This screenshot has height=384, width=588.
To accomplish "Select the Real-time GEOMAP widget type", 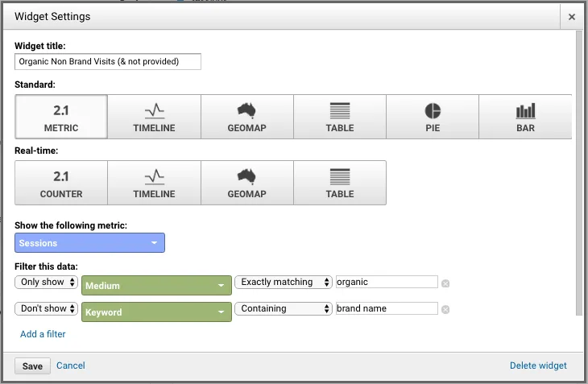I will point(246,183).
